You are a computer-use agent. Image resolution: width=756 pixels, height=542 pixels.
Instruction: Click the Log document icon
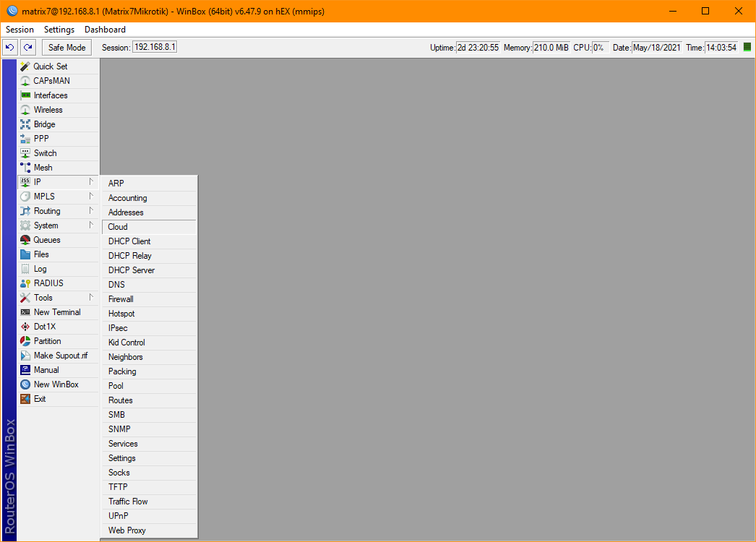tap(25, 269)
